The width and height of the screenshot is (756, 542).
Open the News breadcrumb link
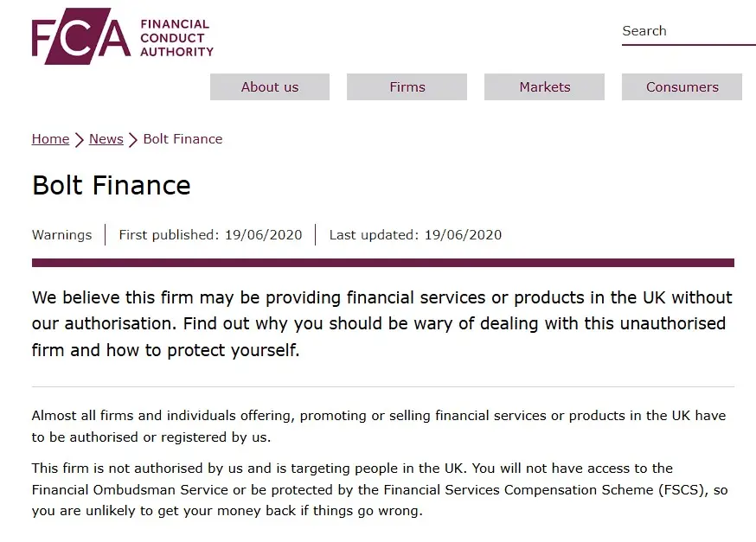click(106, 139)
